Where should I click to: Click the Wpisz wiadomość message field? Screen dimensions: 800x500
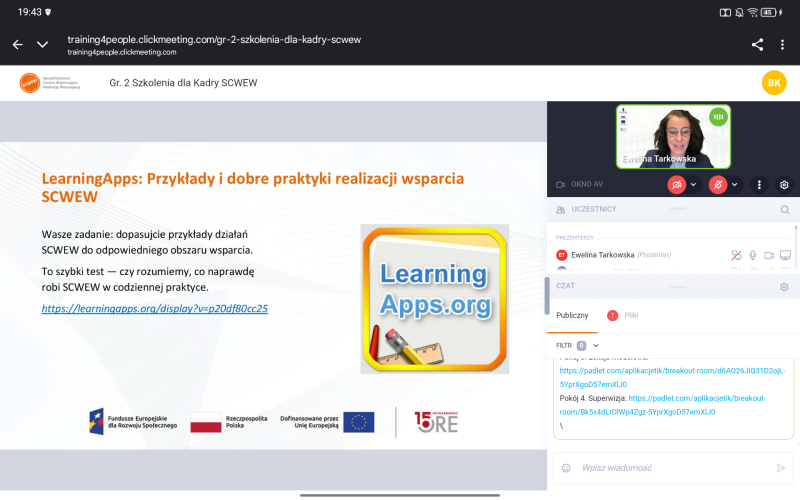click(665, 467)
